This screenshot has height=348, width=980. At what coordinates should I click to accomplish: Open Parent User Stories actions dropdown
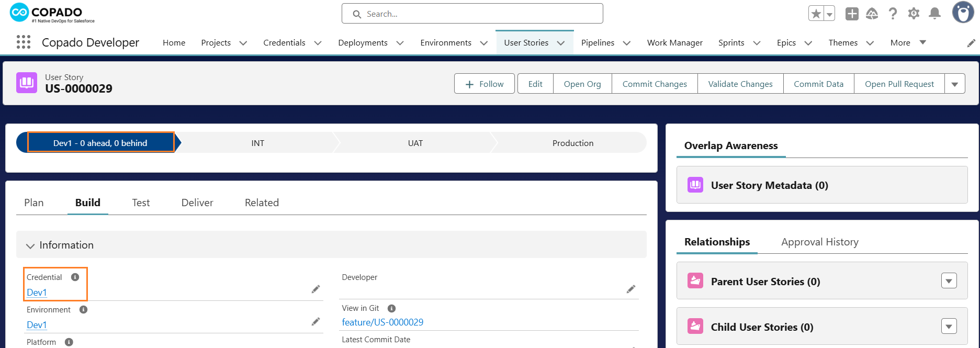pyautogui.click(x=949, y=281)
